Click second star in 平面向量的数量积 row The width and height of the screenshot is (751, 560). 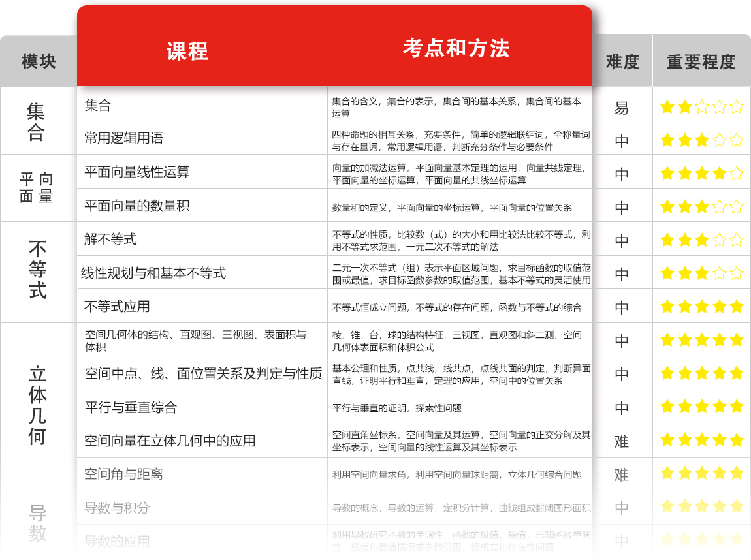pyautogui.click(x=685, y=207)
